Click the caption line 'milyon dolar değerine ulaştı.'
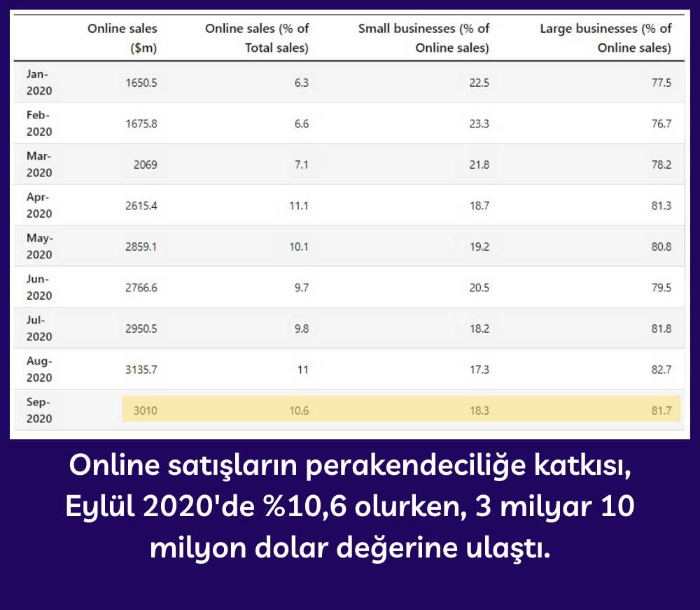Image resolution: width=700 pixels, height=610 pixels. click(x=350, y=548)
